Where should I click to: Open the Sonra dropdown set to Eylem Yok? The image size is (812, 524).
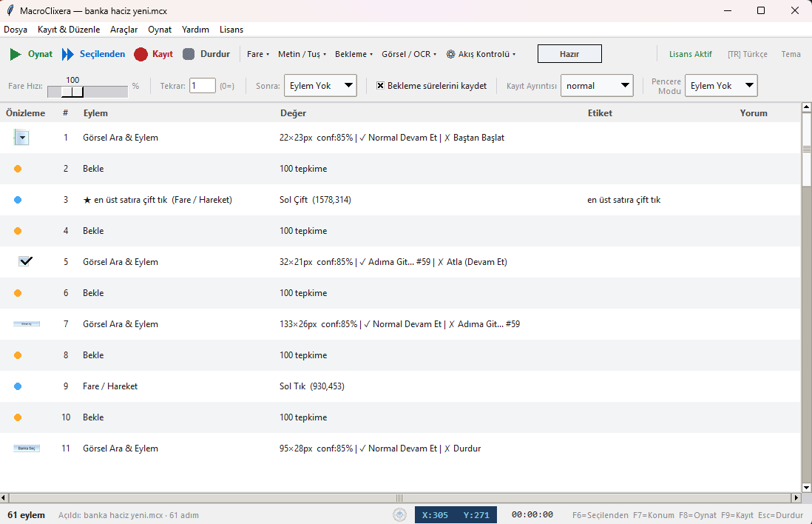pyautogui.click(x=320, y=86)
